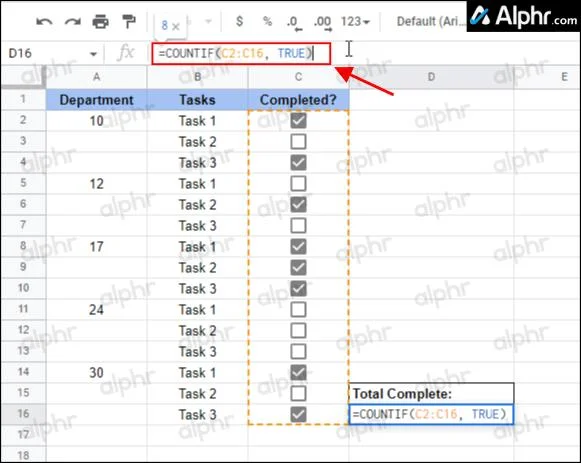Viewport: 581px width, 463px height.
Task: Click the Completed? header cell
Action: (298, 100)
